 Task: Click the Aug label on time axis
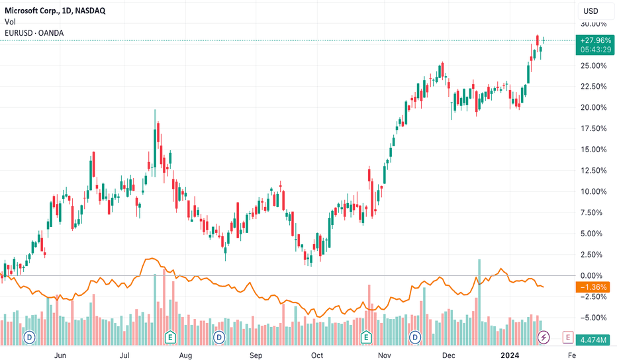point(185,355)
